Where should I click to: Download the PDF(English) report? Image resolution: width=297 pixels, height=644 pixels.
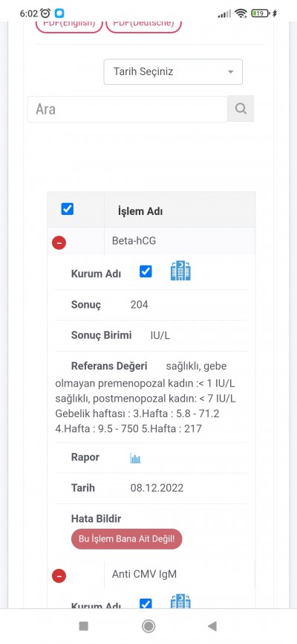click(69, 25)
